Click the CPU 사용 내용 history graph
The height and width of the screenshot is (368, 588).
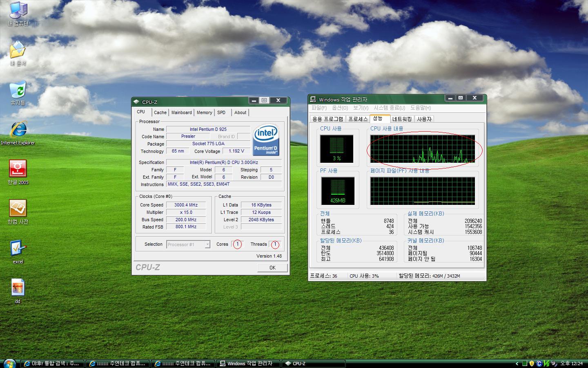point(423,149)
